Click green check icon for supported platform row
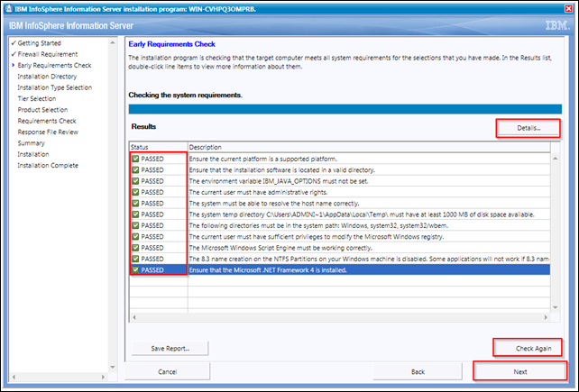Viewport: 579px width, 392px height. (x=135, y=159)
